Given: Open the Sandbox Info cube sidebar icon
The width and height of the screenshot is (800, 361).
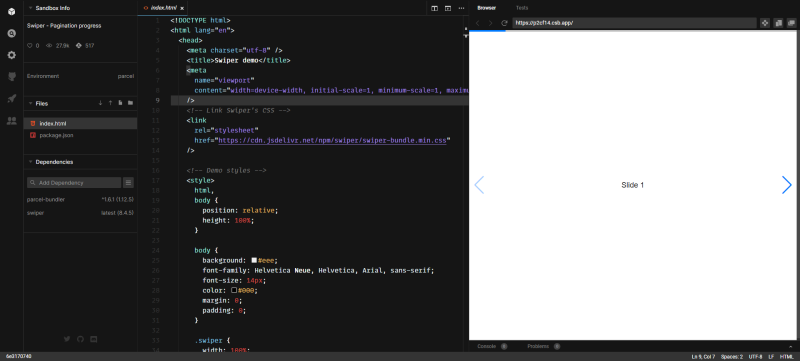Looking at the screenshot, I should 11,11.
